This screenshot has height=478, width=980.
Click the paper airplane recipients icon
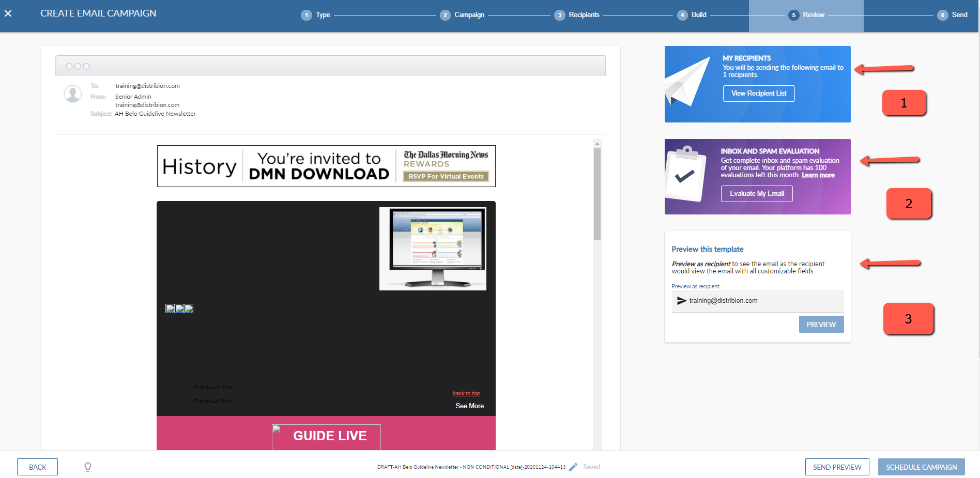tap(687, 82)
